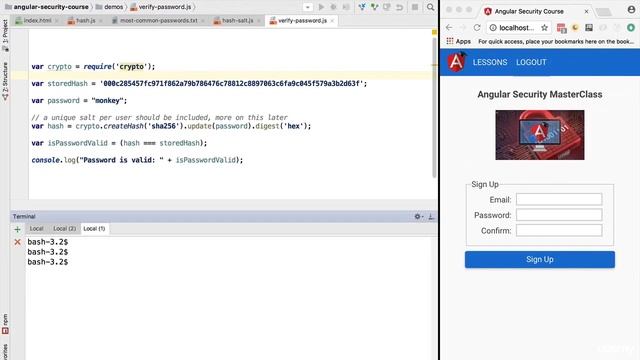Click the course image thumbnail
Viewport: 640px width, 360px height.
(x=540, y=135)
